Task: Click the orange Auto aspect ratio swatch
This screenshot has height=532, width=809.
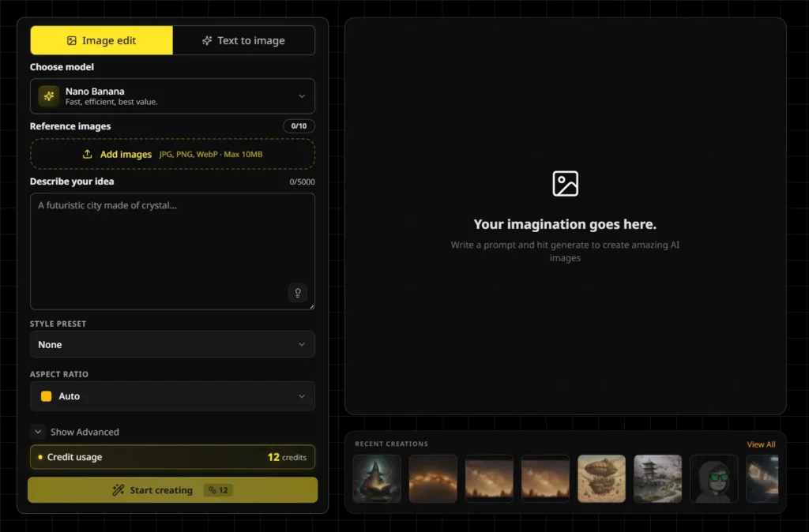Action: (x=47, y=396)
